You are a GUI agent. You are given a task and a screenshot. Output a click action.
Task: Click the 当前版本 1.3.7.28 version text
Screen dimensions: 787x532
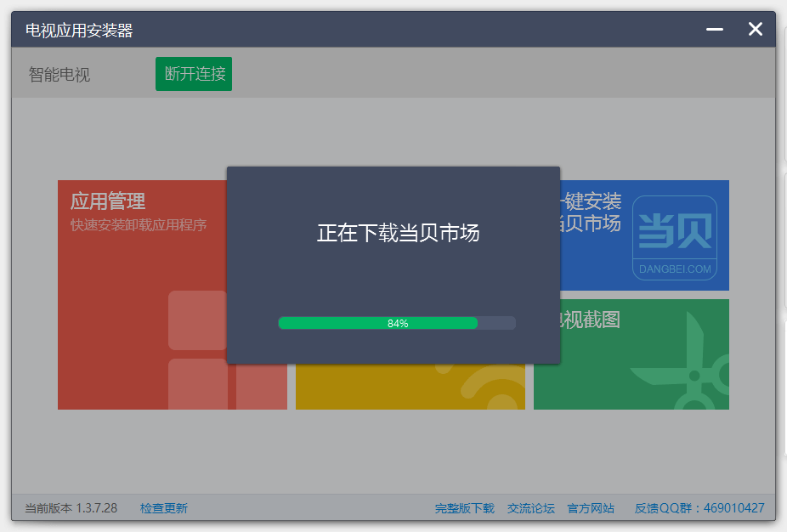71,508
